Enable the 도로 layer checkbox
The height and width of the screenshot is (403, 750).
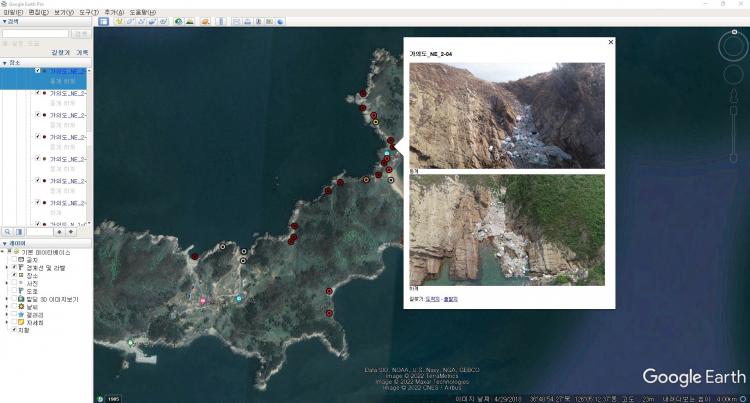coord(15,291)
